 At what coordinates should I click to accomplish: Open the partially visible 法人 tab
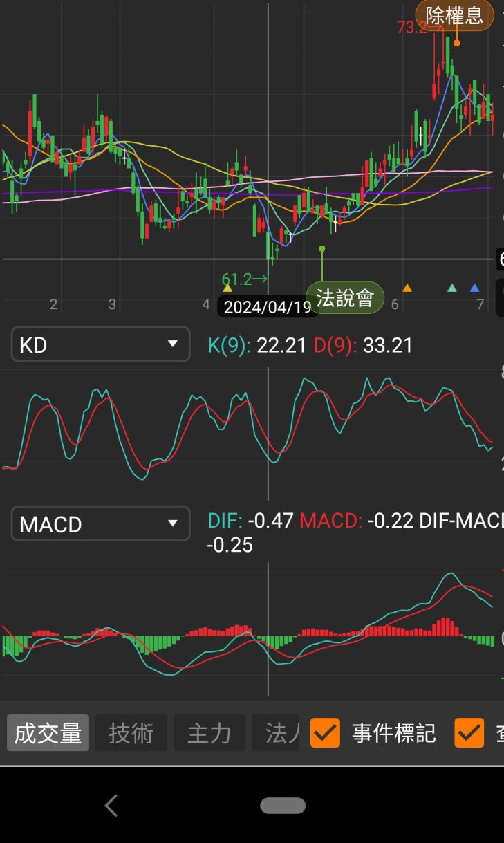click(277, 733)
